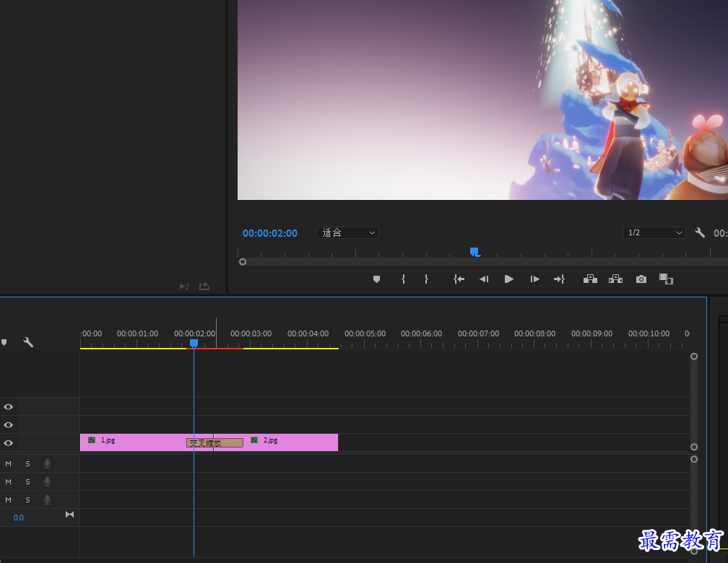728x563 pixels.
Task: Click video tracks lower vertical scroll handle
Action: pos(694,447)
